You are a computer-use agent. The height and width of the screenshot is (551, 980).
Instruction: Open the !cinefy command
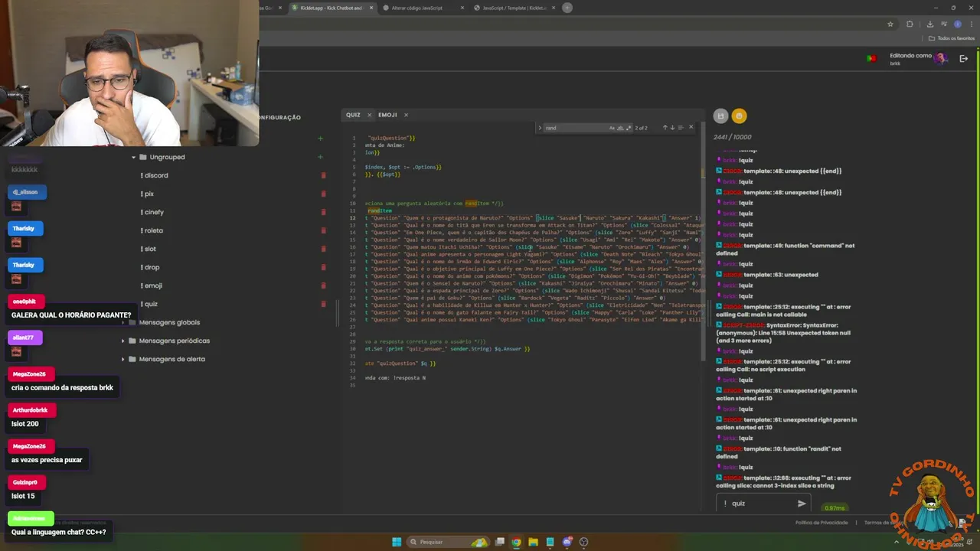coord(152,212)
